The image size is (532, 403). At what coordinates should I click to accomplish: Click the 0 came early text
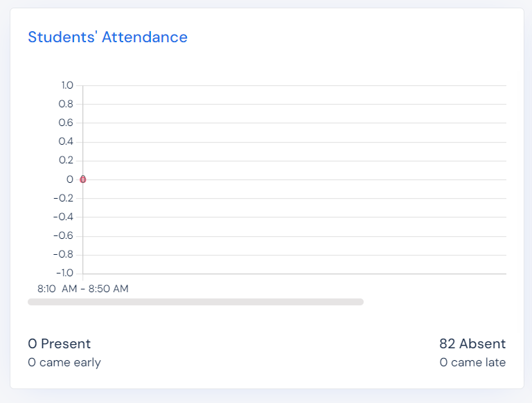(64, 362)
